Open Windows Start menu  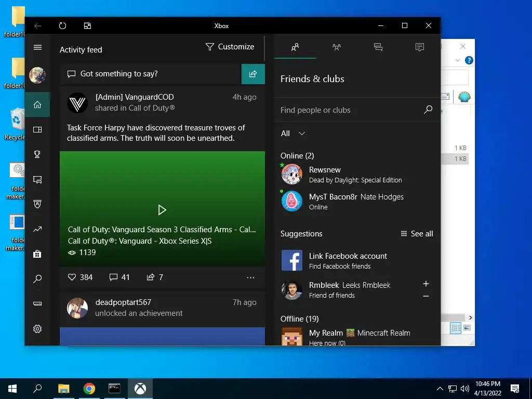(12, 389)
